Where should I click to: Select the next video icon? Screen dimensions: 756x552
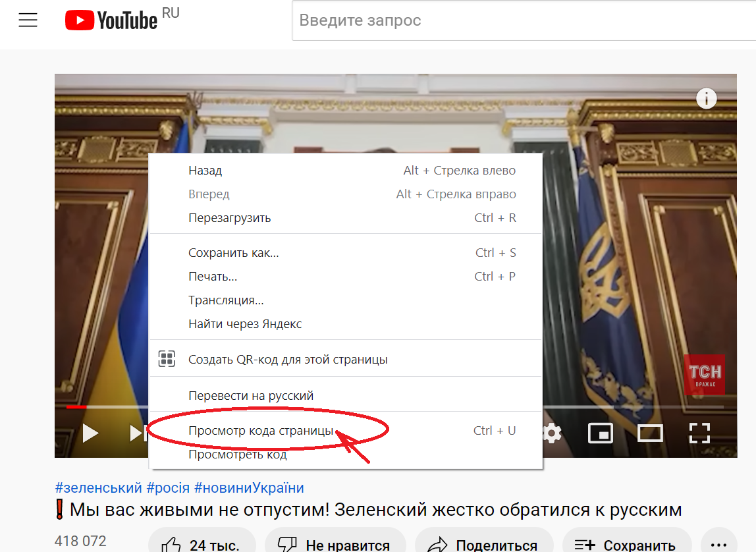coord(135,433)
